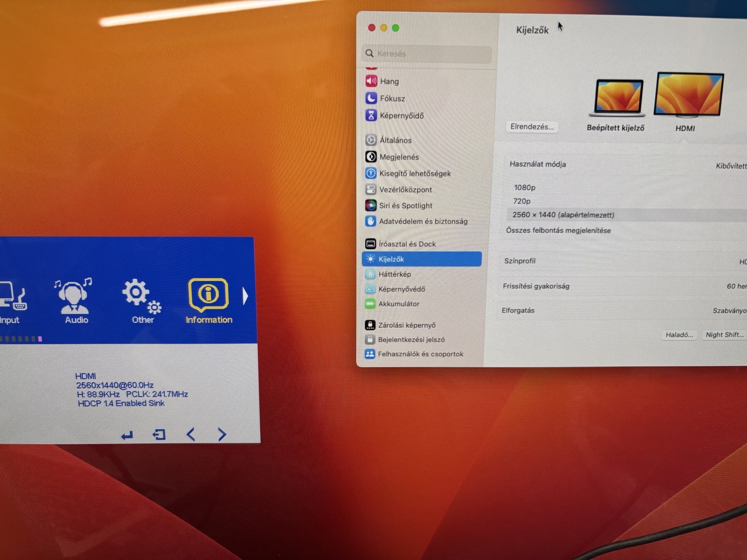
Task: Click the OSD right navigation arrow
Action: coord(222,435)
